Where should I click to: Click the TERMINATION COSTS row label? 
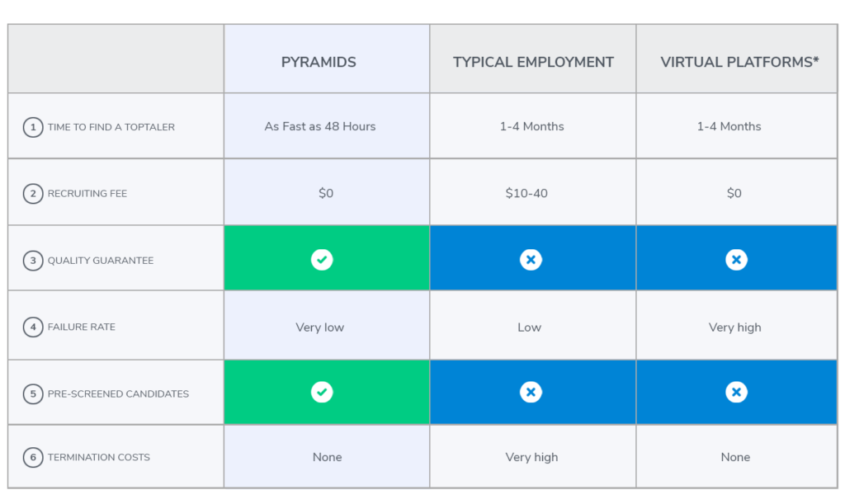[99, 457]
